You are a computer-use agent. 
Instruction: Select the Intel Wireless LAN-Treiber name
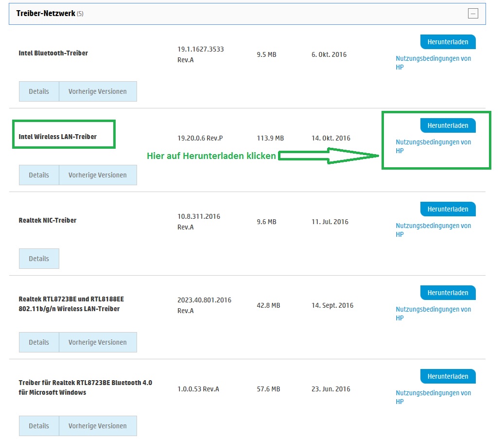point(57,137)
